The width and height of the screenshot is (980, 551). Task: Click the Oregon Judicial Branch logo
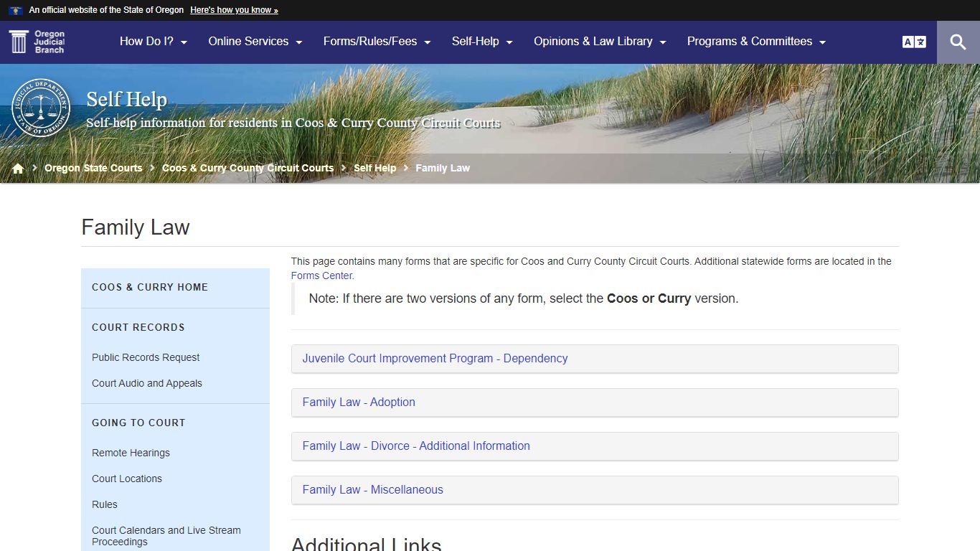37,42
